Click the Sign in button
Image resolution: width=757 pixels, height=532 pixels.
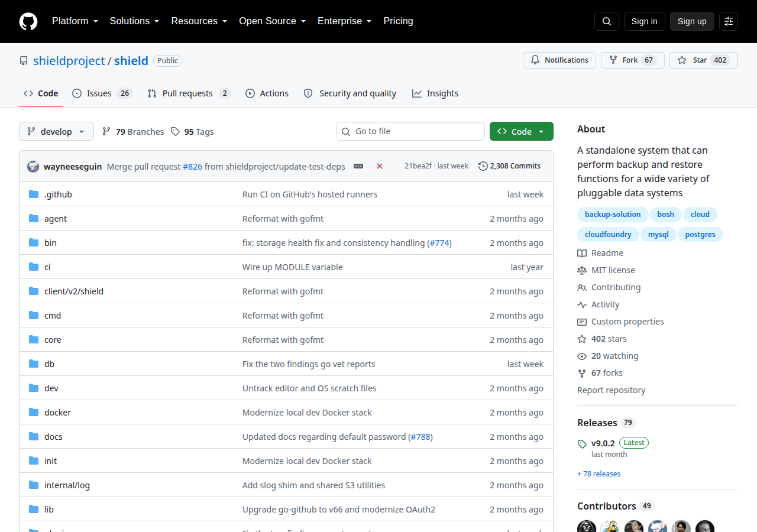(x=645, y=21)
